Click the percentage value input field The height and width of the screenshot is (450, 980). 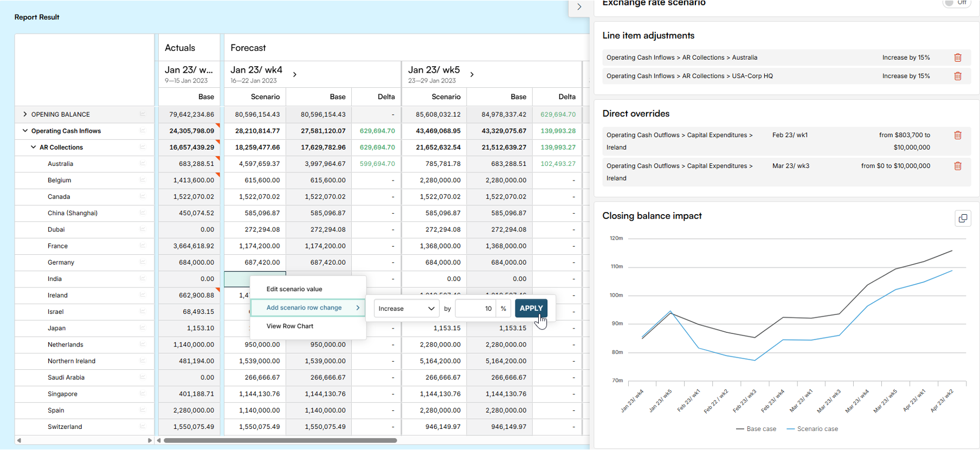point(476,308)
